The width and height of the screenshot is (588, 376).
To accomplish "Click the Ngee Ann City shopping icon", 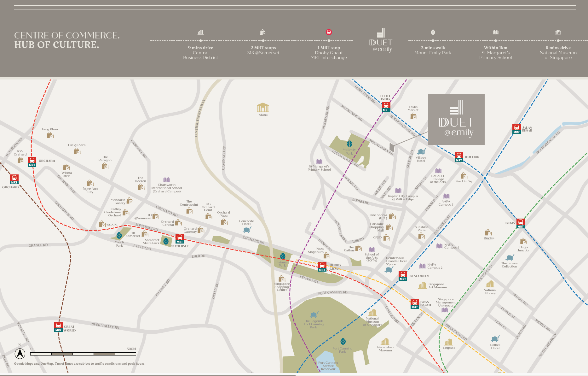I will click(x=90, y=183).
